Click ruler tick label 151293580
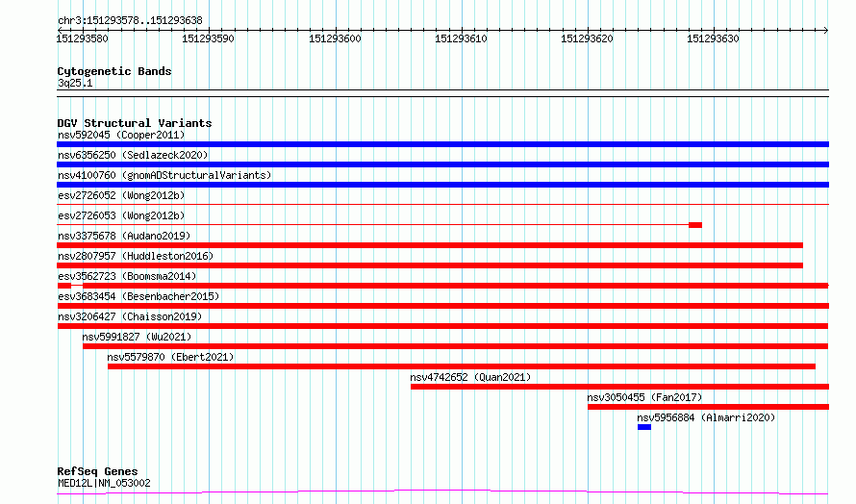The width and height of the screenshot is (856, 504). pos(82,38)
